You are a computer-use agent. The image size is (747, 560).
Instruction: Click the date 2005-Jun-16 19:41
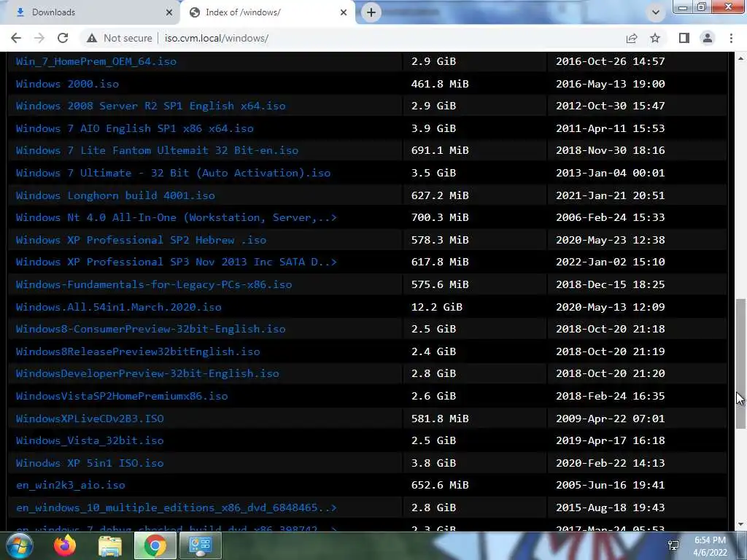611,485
